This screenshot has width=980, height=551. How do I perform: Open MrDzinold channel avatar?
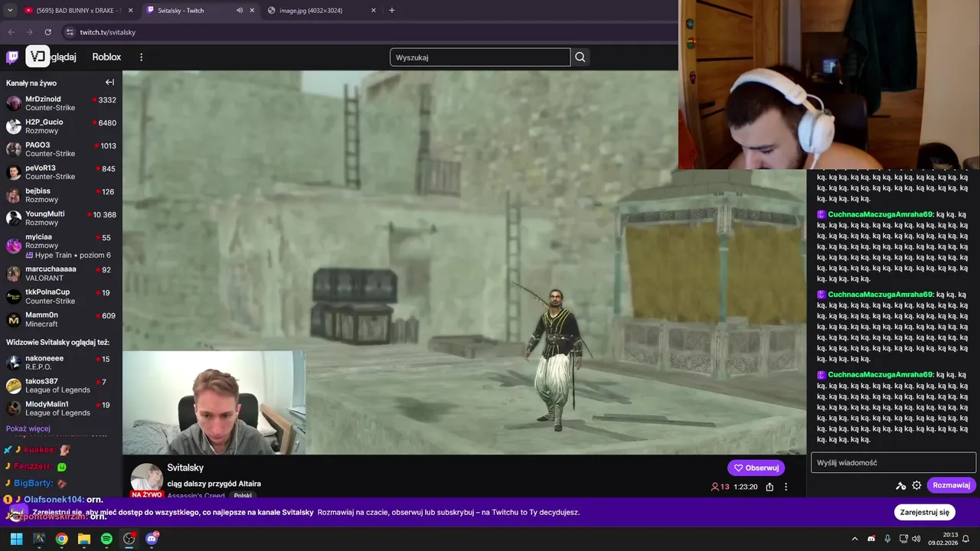(14, 103)
